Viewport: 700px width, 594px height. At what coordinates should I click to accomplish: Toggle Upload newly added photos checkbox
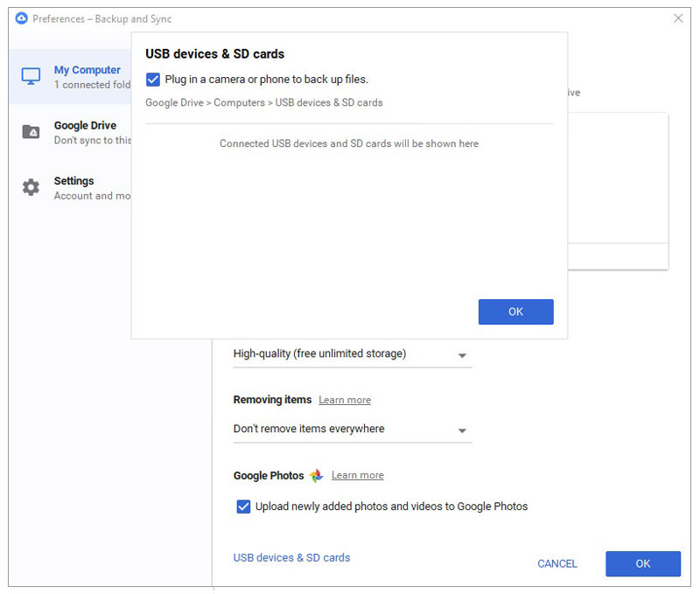click(x=243, y=507)
